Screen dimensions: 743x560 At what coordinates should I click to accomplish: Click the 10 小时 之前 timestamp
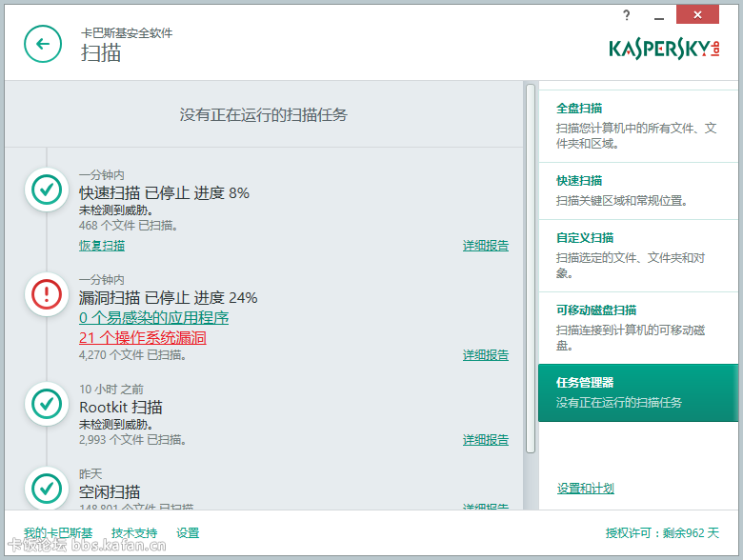click(x=111, y=390)
